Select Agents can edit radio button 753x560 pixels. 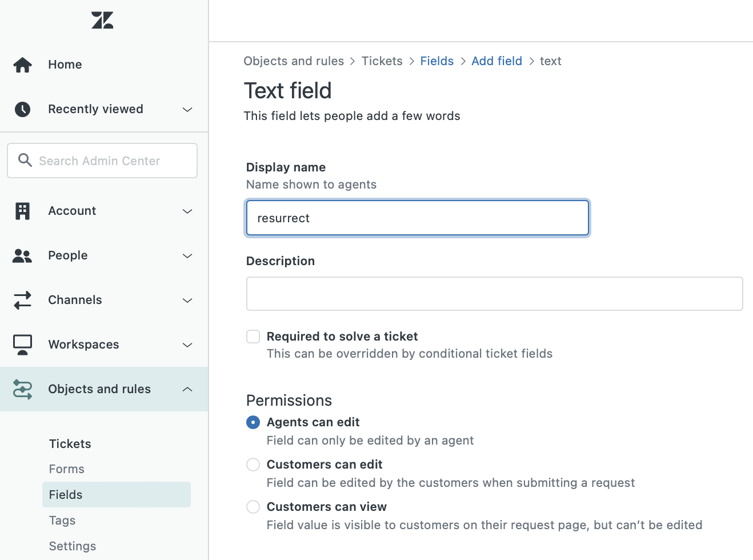coord(253,422)
